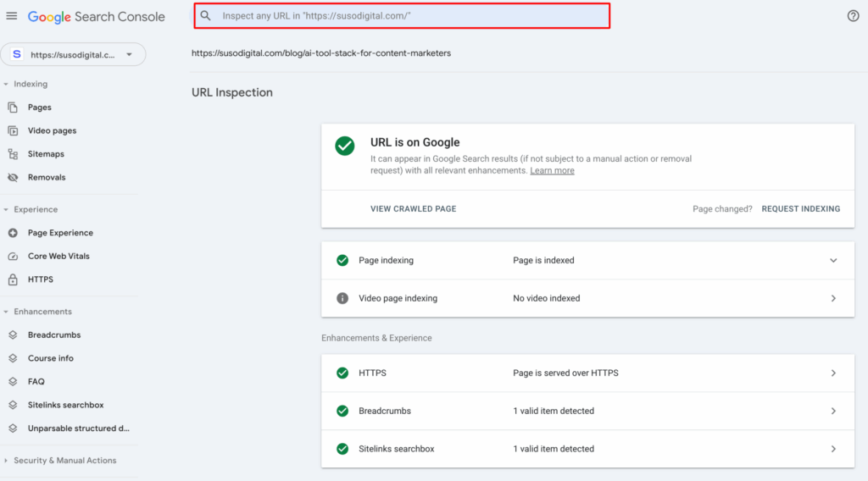868x481 pixels.
Task: Follow the Learn more link
Action: (552, 171)
